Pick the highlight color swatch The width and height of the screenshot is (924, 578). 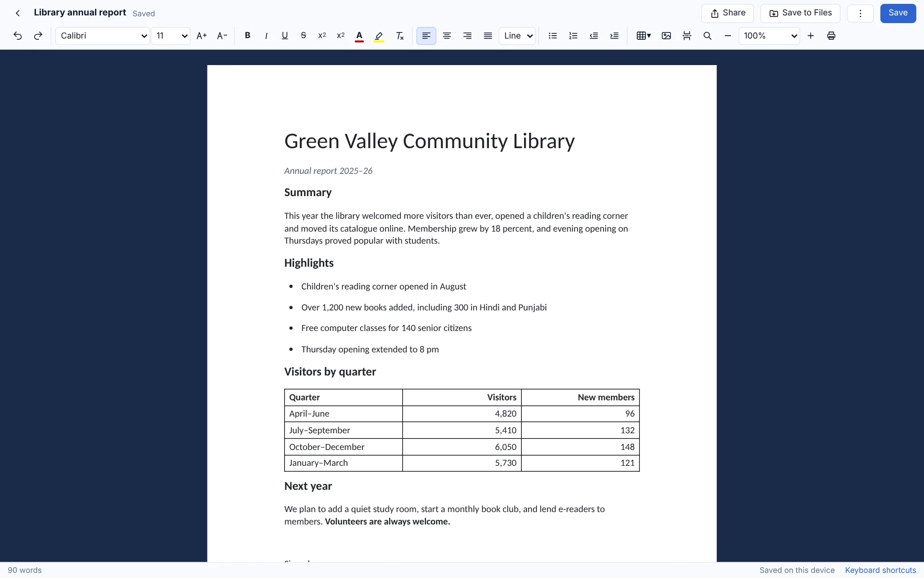(379, 36)
